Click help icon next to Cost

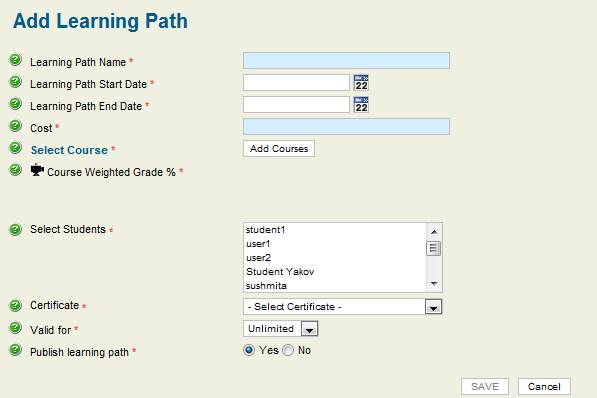click(15, 126)
